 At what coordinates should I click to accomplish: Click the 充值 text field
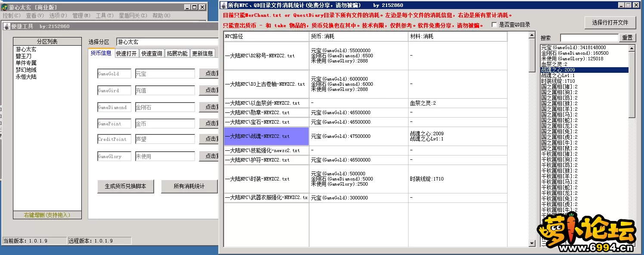tap(165, 90)
